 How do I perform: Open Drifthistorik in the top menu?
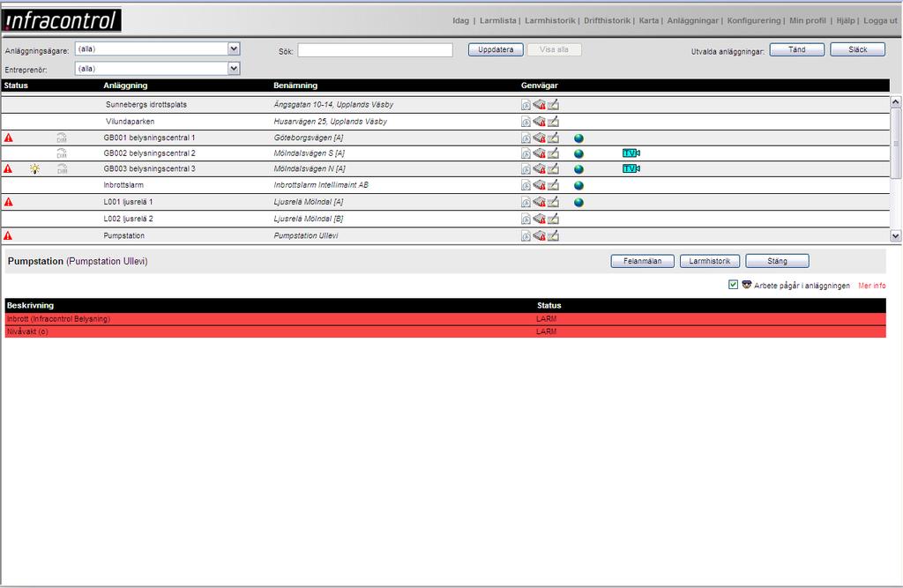(x=607, y=21)
